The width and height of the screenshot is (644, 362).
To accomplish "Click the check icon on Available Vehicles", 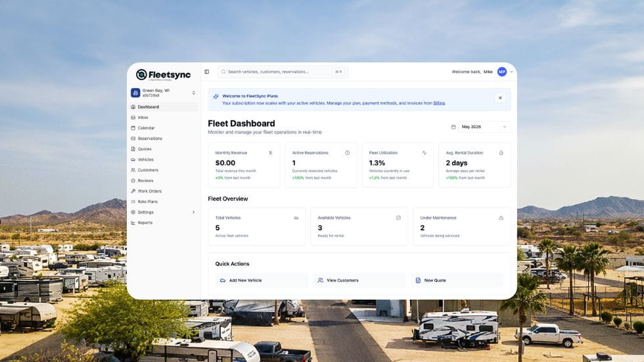I will point(398,218).
